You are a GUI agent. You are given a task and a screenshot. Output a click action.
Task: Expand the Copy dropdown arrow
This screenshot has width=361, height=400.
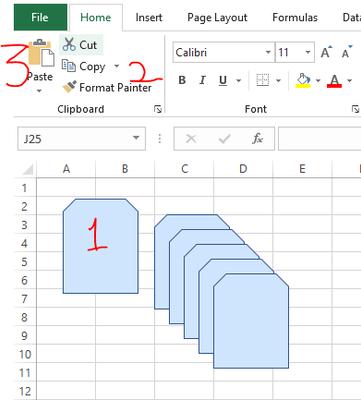[x=116, y=66]
